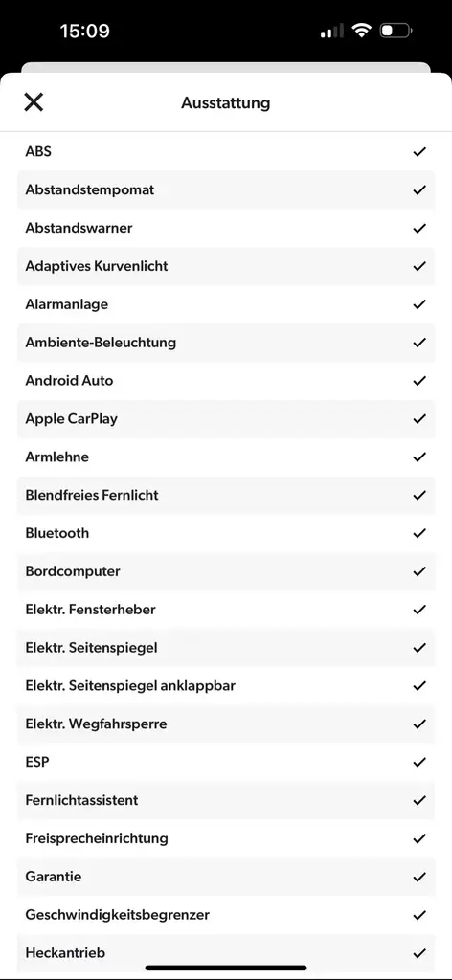This screenshot has height=980, width=452.
Task: Select the Abstandswarner row
Action: 226,228
